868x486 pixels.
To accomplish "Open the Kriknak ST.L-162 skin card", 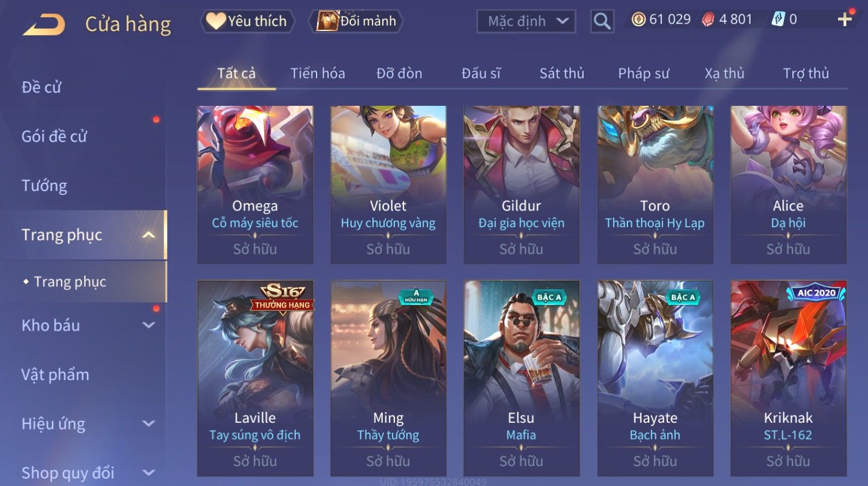I will (788, 378).
